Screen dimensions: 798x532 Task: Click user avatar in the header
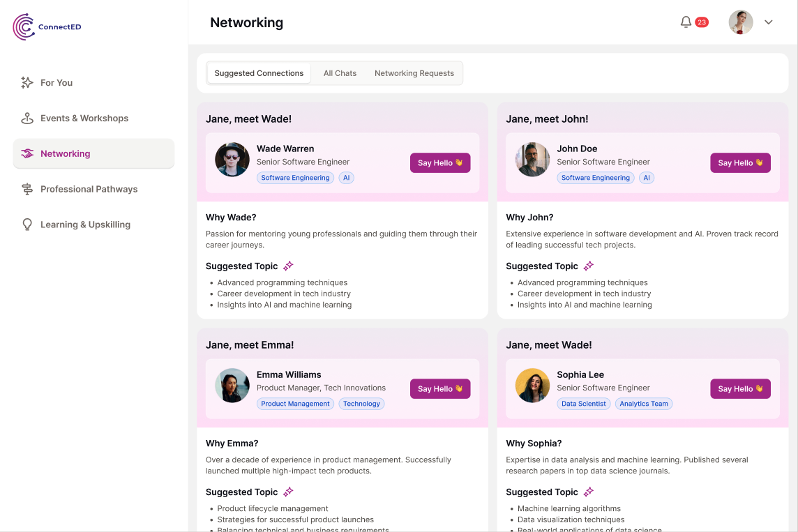click(x=741, y=22)
